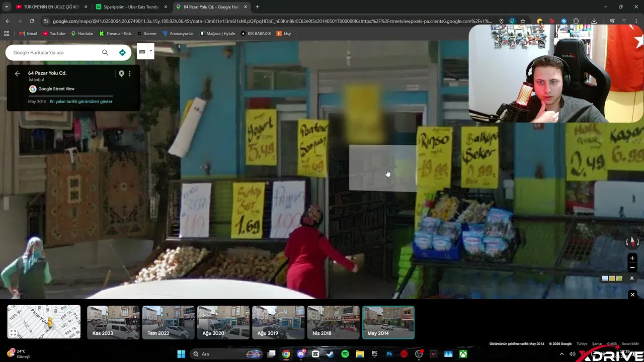Open the Chrome extensions puzzle icon

click(x=576, y=21)
